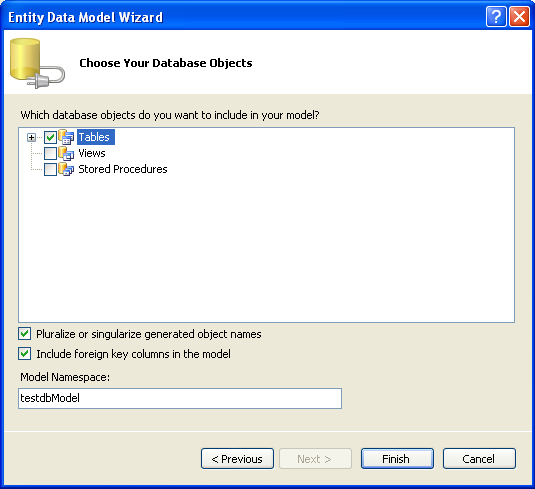Select the Views item in the tree
Viewport: 535px width, 489px height.
pyautogui.click(x=92, y=153)
